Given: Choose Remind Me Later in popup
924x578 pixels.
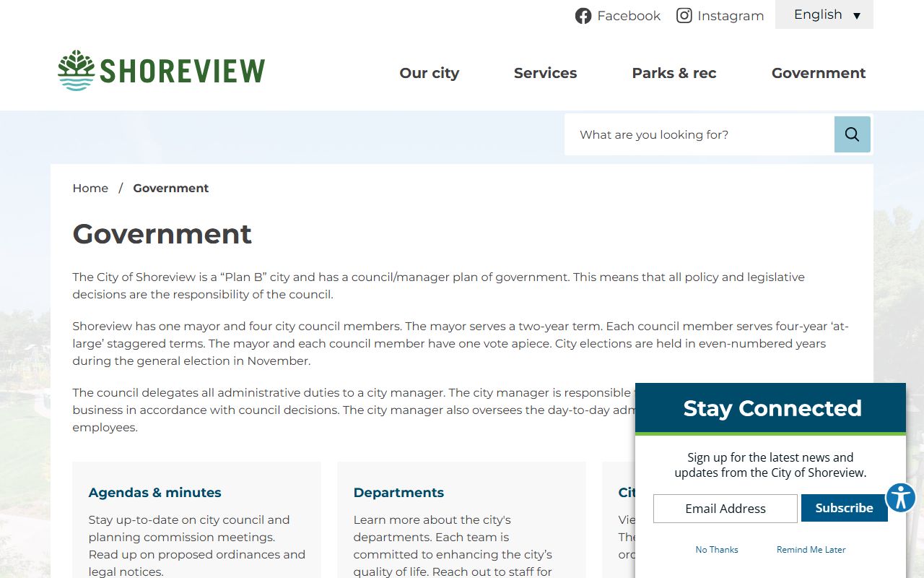Looking at the screenshot, I should coord(811,550).
